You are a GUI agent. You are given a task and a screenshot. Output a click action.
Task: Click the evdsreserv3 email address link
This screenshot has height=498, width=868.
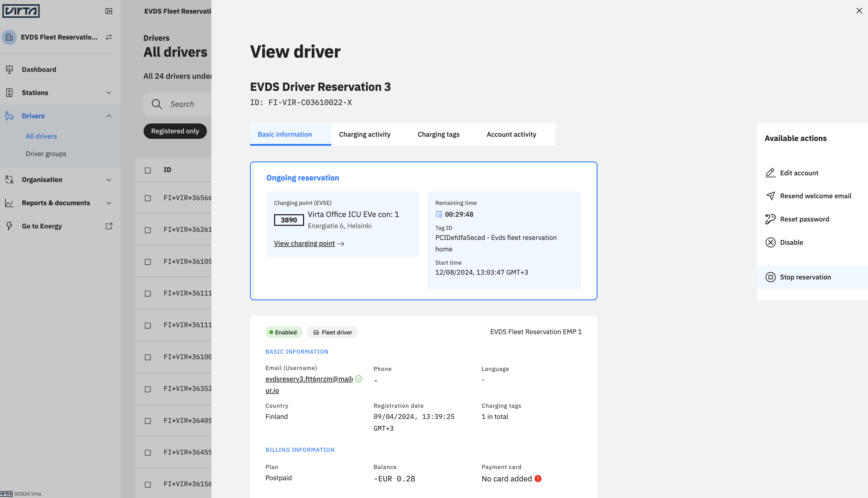309,385
